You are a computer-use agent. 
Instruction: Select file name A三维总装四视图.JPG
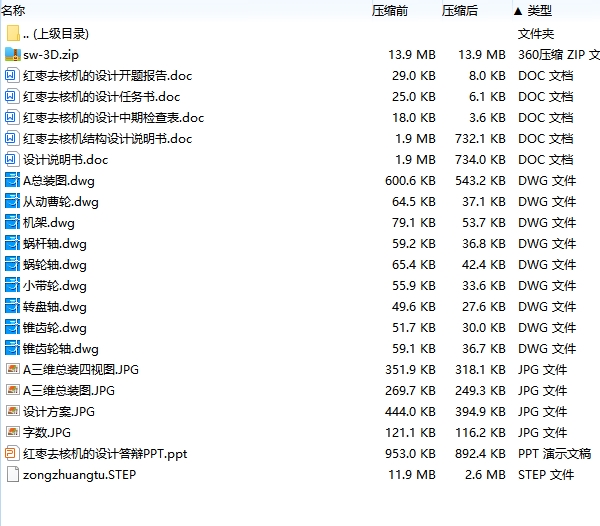[x=81, y=370]
